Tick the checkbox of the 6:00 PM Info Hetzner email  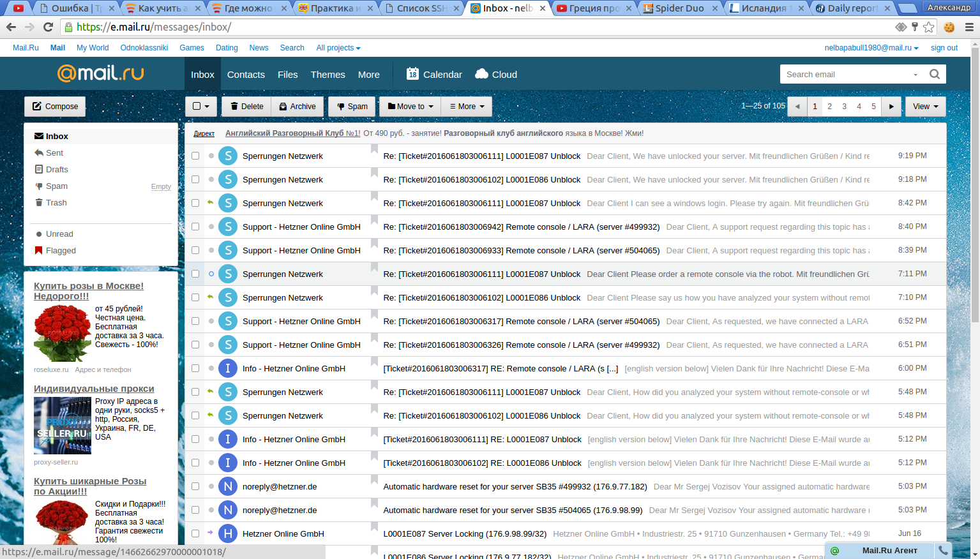point(195,368)
